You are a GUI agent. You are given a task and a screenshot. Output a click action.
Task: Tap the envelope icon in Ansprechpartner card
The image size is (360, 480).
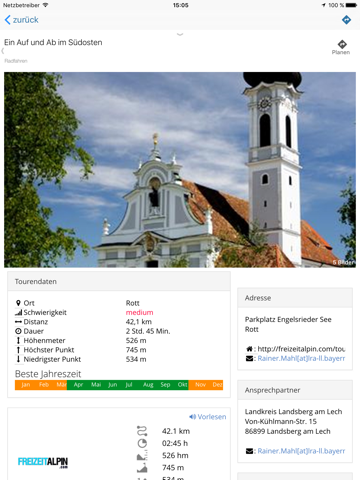249,451
